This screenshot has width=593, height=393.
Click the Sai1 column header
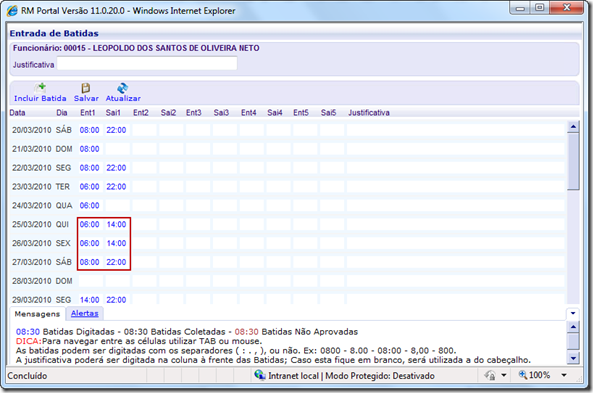(113, 113)
